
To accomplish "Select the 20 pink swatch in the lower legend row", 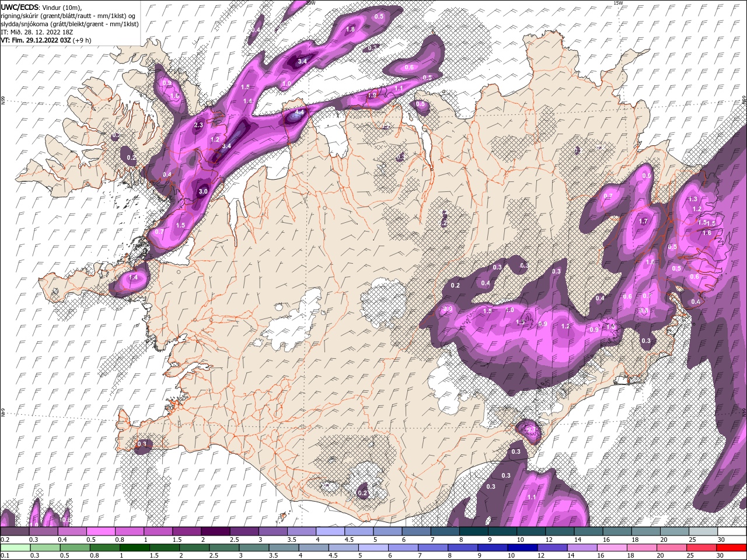I will [x=671, y=548].
